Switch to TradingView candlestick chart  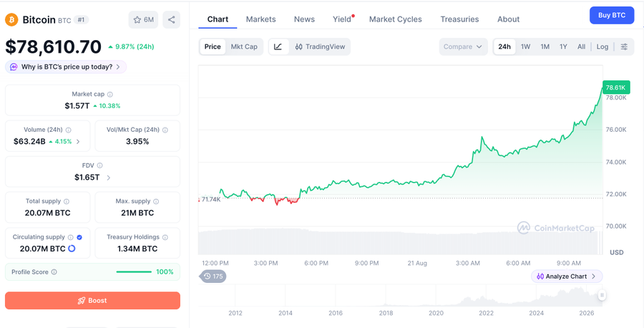pos(321,47)
